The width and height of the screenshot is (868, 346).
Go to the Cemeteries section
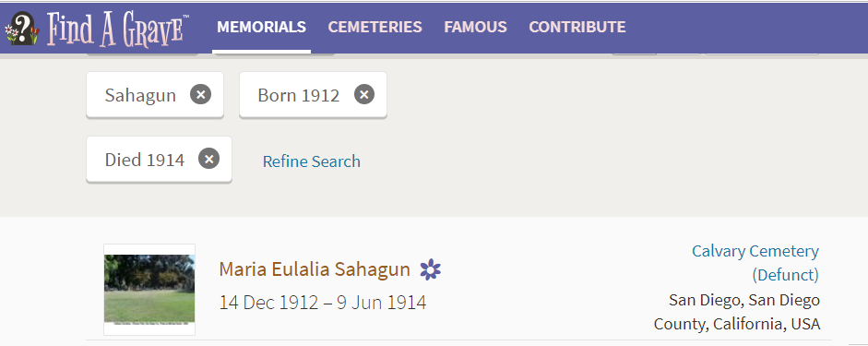[x=375, y=27]
